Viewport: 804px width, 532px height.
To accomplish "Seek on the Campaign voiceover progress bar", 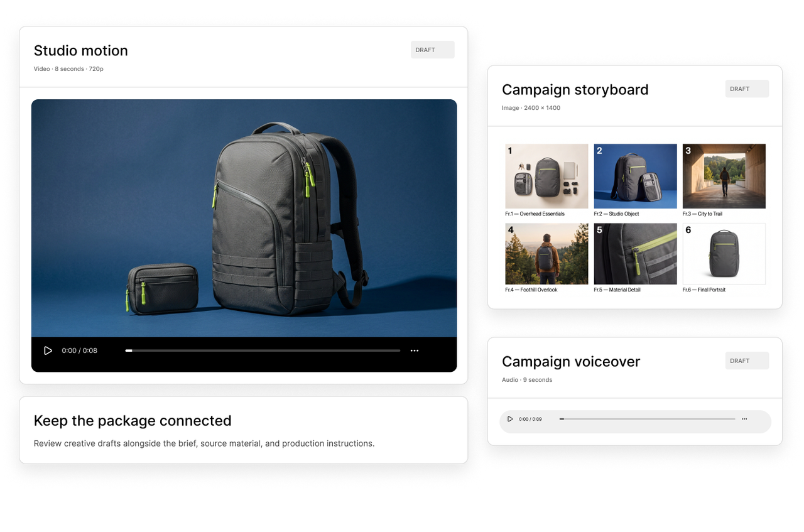I will point(647,419).
